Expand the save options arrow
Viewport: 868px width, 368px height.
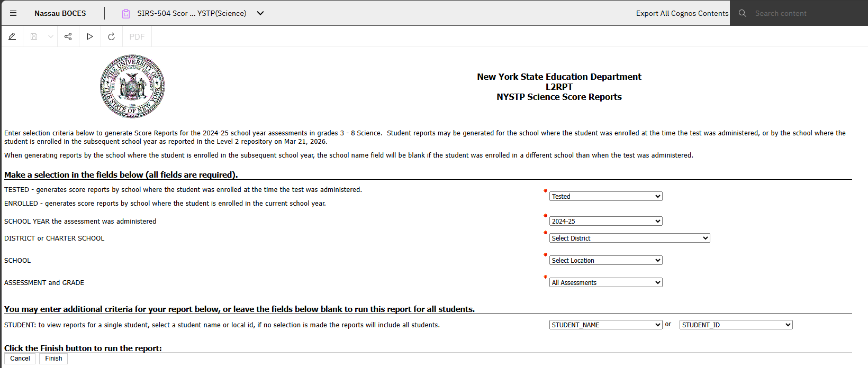pyautogui.click(x=51, y=36)
